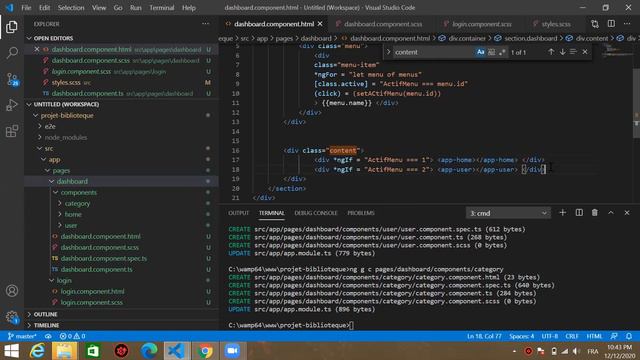Viewport: 640px width, 360px height.
Task: Open Zoom from the taskbar
Action: tap(232, 351)
